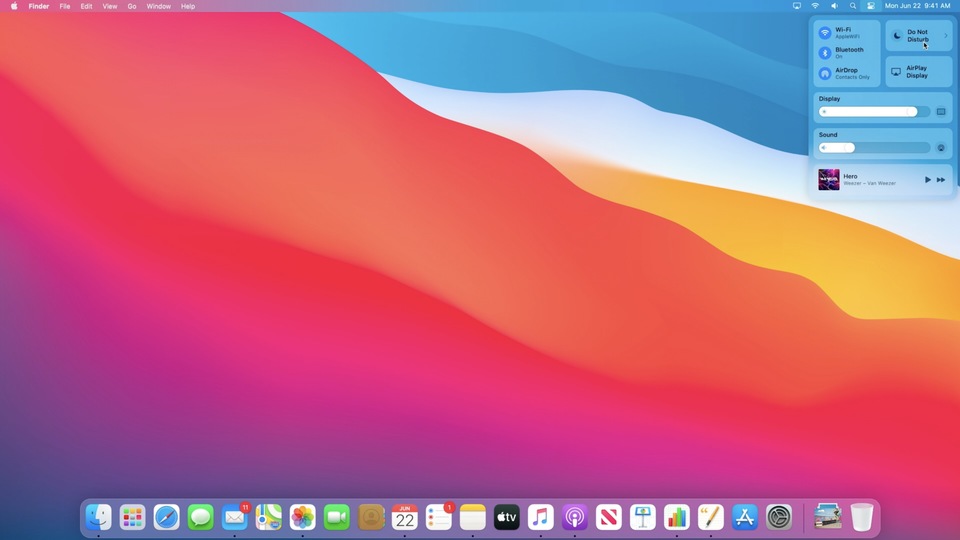Open the Apple menu
Viewport: 960px width, 540px height.
(x=14, y=6)
